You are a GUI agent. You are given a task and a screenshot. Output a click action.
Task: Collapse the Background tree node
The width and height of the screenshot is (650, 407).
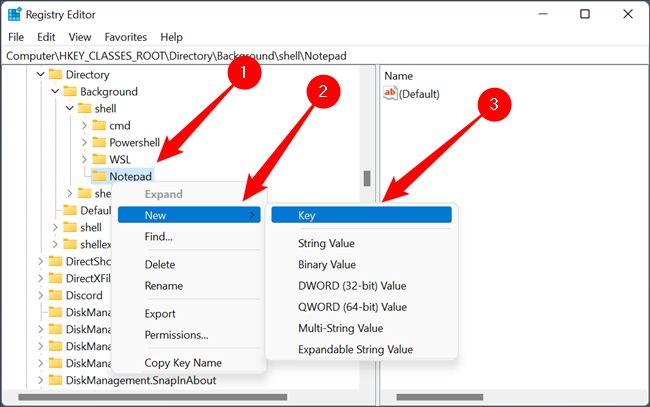click(55, 91)
